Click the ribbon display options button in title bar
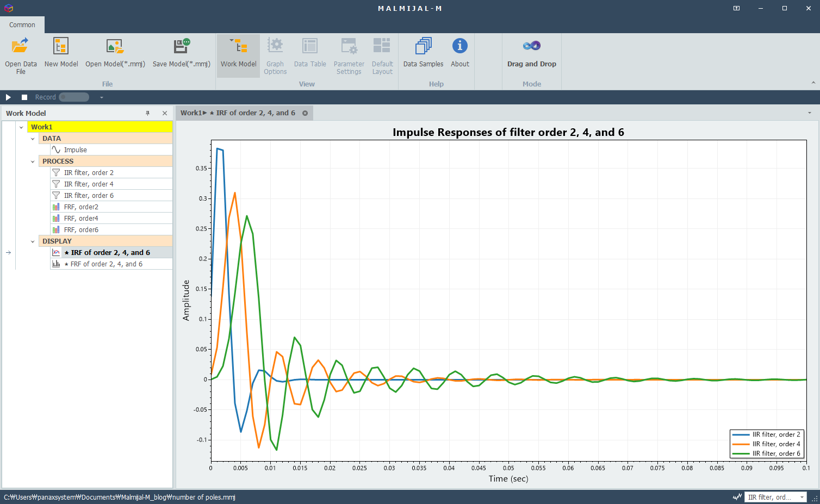 tap(736, 8)
